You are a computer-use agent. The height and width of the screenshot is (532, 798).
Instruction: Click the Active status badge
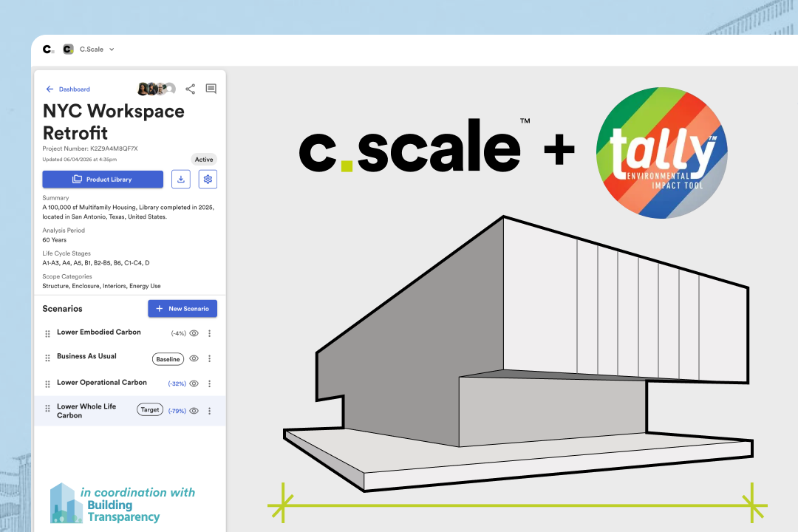pos(204,160)
